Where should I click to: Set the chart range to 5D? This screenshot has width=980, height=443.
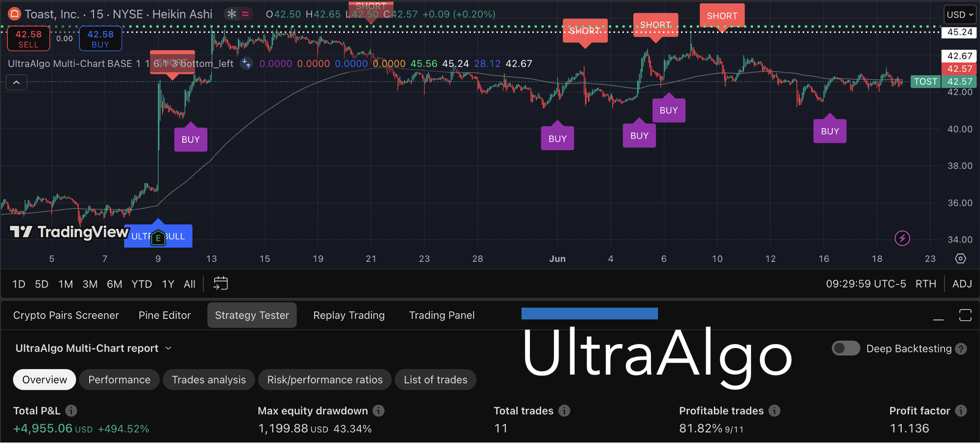tap(42, 284)
